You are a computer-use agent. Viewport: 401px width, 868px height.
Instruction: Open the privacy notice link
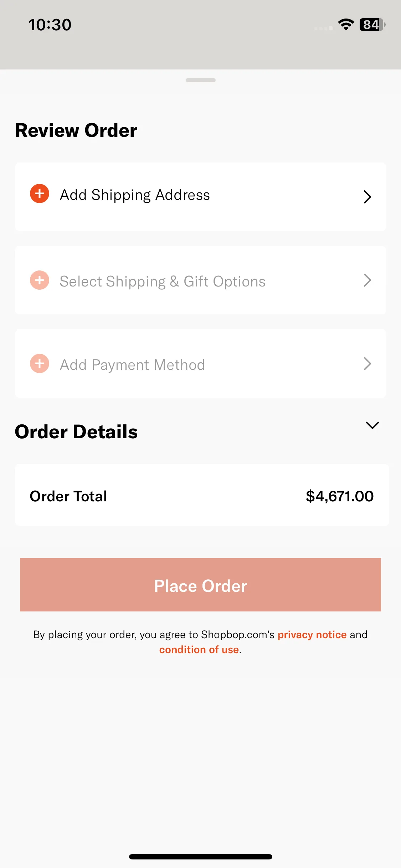coord(312,635)
